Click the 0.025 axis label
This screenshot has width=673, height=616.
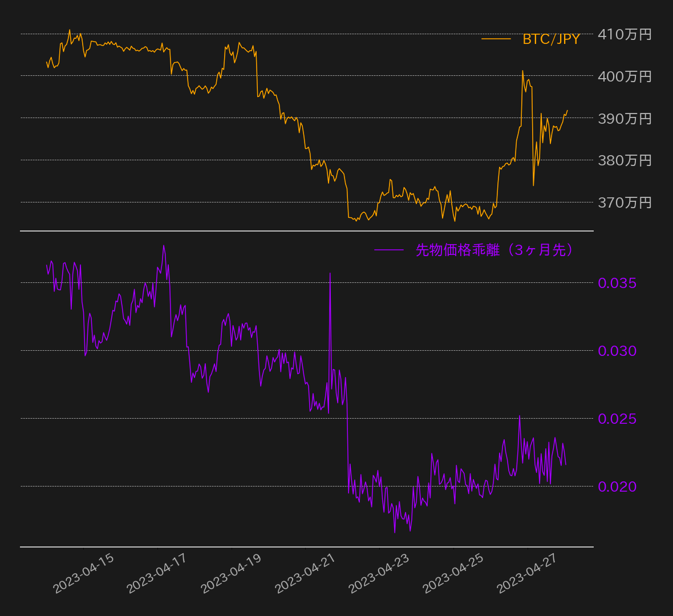click(617, 419)
